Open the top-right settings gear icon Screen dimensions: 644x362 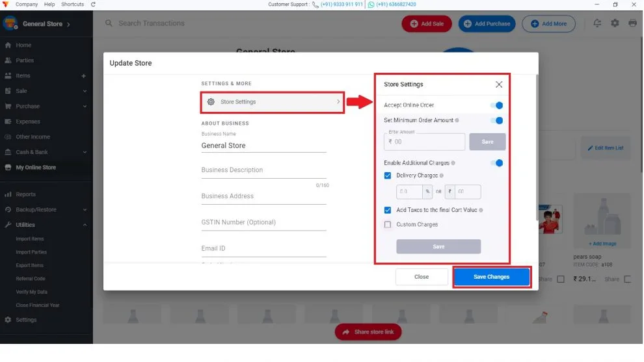coord(615,23)
